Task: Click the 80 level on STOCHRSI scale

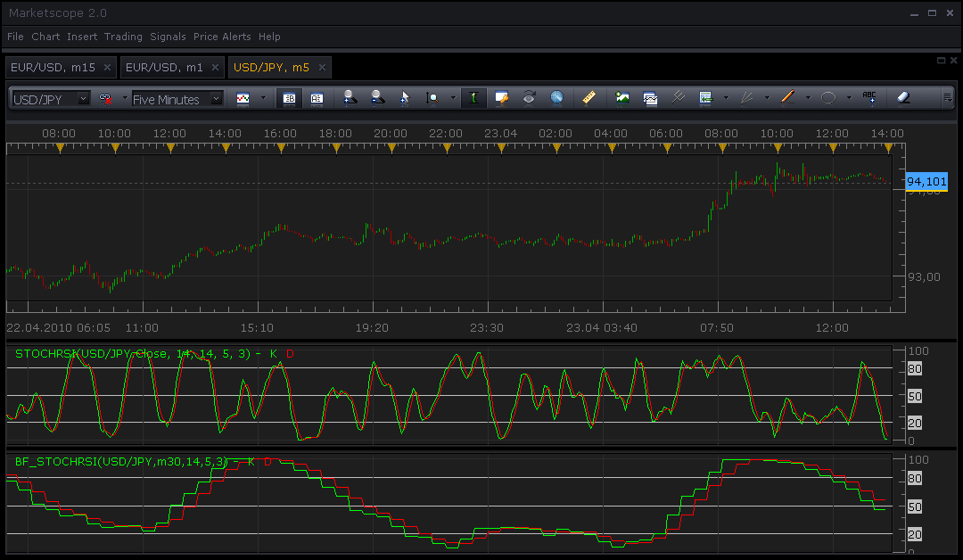Action: coord(915,369)
